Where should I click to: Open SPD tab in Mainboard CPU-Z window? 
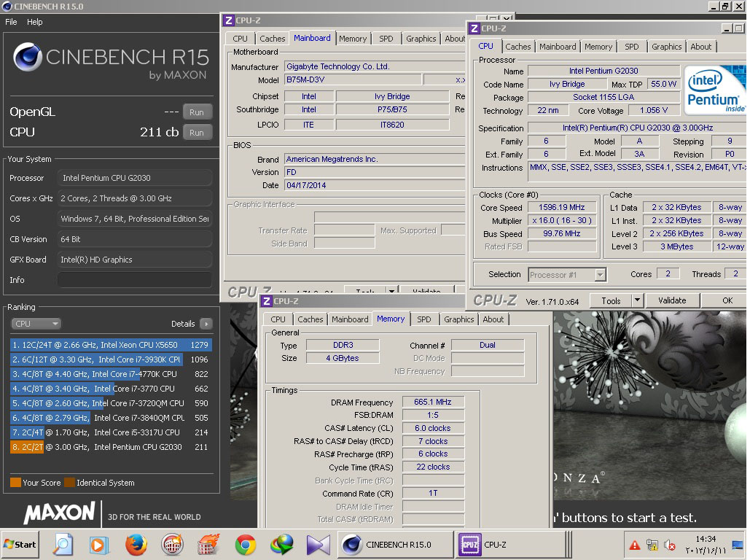386,39
